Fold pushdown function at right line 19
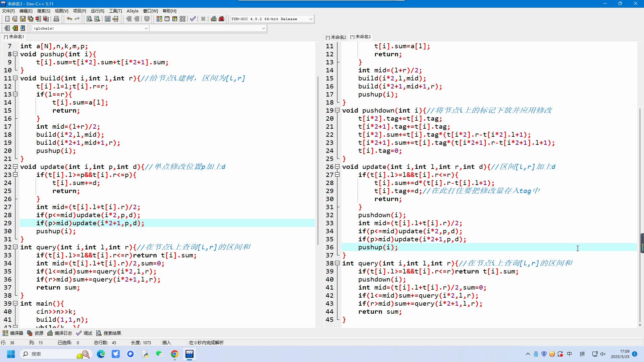Image resolution: width=644 pixels, height=362 pixels. [x=337, y=110]
